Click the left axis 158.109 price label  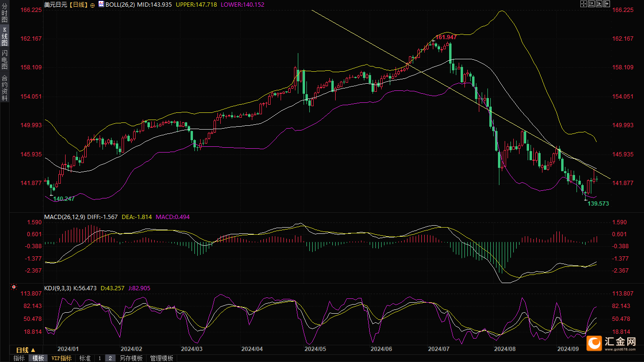pos(32,67)
